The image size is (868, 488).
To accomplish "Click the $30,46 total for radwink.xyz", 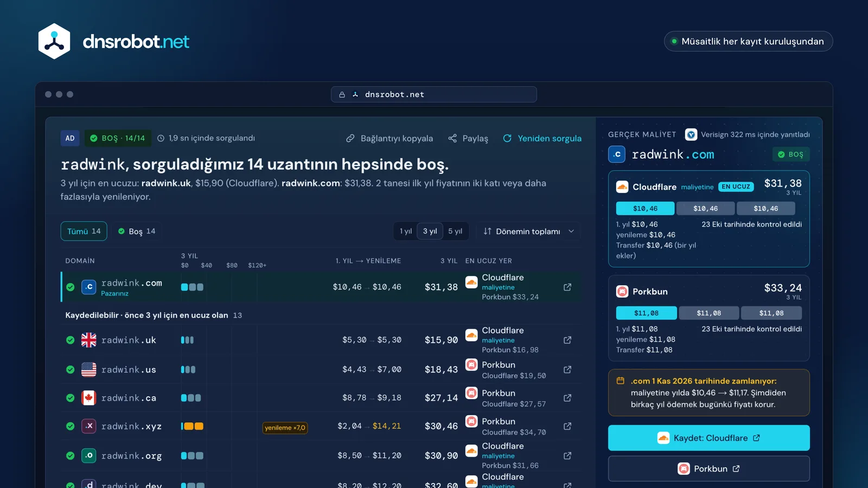I will coord(441,426).
